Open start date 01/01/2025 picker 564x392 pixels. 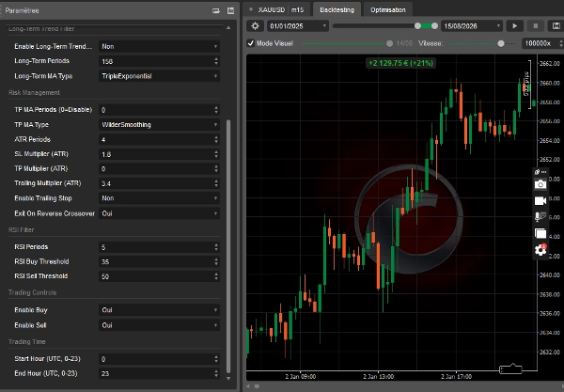coord(297,26)
